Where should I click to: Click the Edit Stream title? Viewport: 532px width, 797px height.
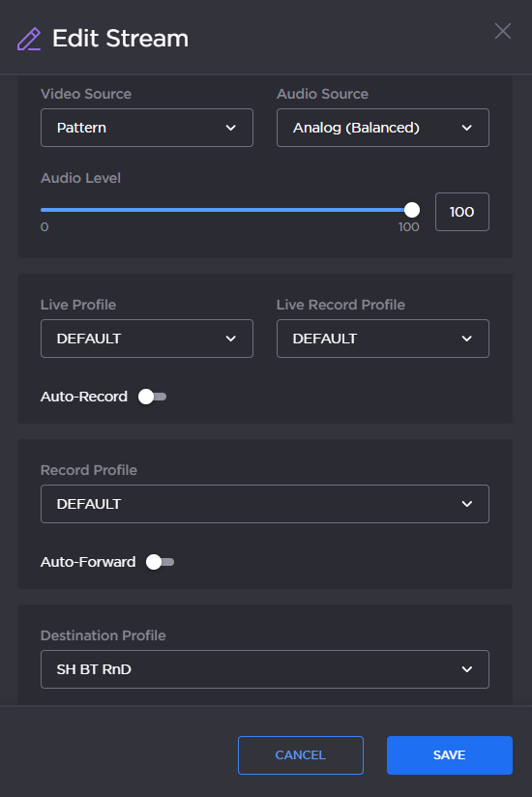120,39
